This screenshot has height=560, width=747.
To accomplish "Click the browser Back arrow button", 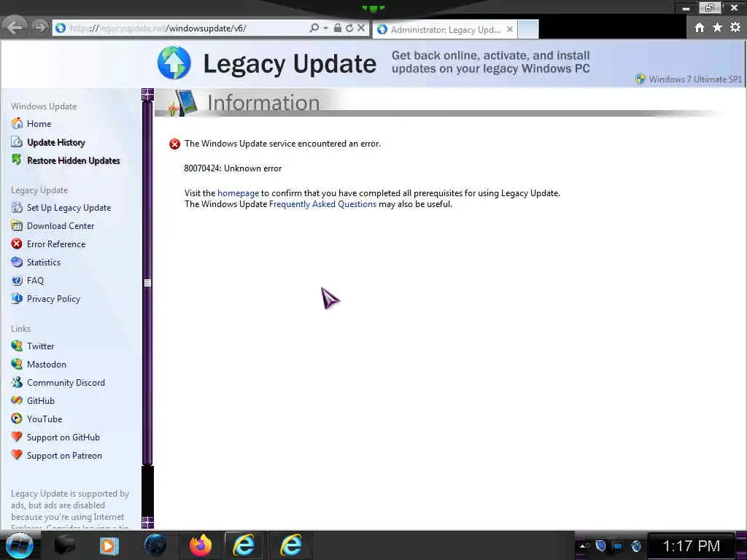I will 15,27.
